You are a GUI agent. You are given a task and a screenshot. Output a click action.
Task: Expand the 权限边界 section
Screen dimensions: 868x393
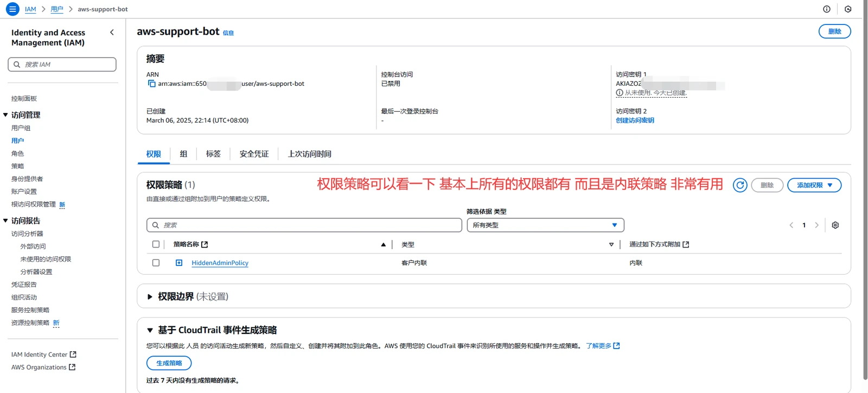click(150, 297)
